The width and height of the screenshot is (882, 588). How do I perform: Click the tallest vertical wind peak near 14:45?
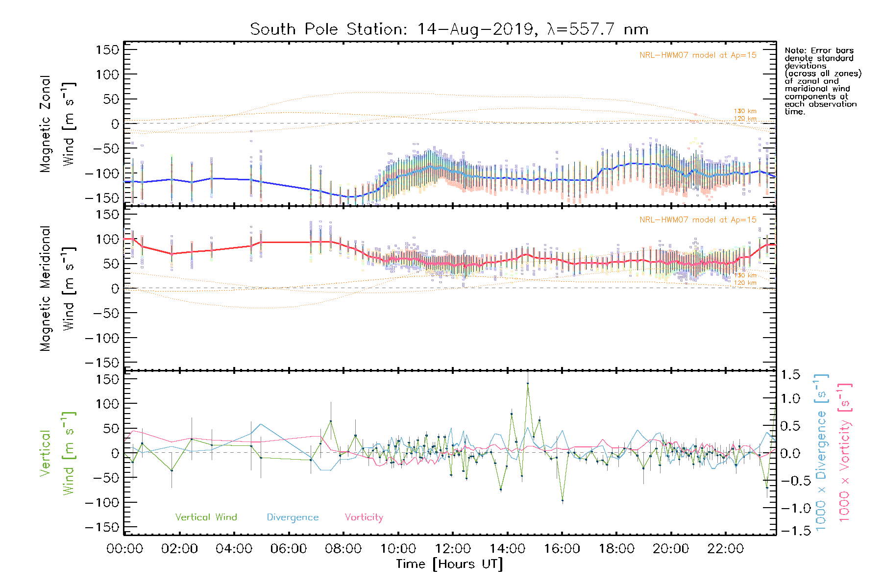tap(527, 384)
